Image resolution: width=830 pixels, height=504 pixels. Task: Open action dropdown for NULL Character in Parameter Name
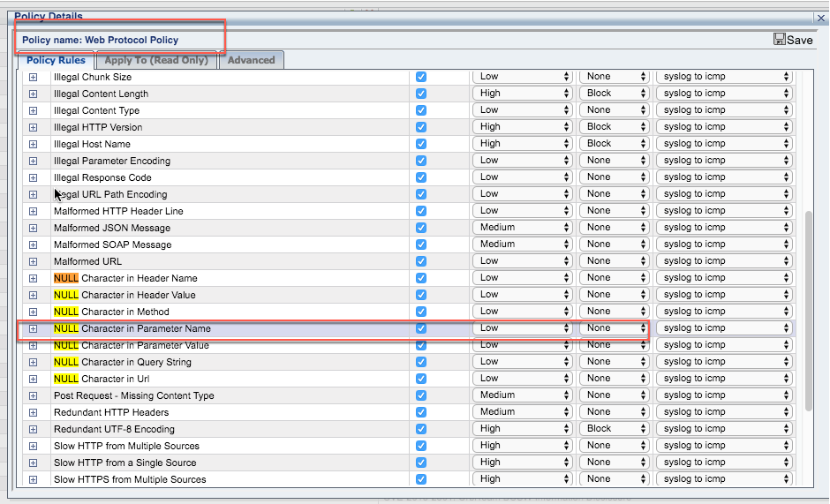pos(614,328)
